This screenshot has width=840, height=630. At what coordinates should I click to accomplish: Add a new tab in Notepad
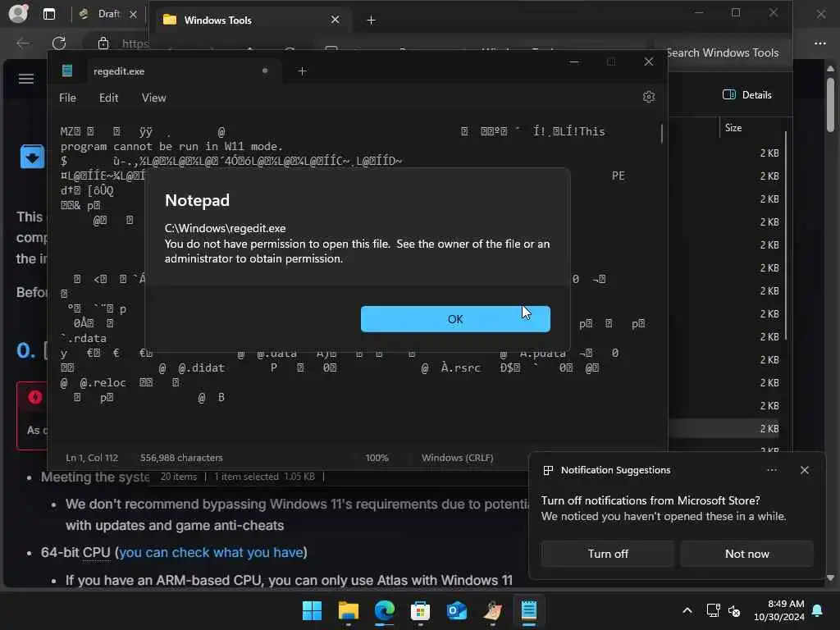click(302, 71)
